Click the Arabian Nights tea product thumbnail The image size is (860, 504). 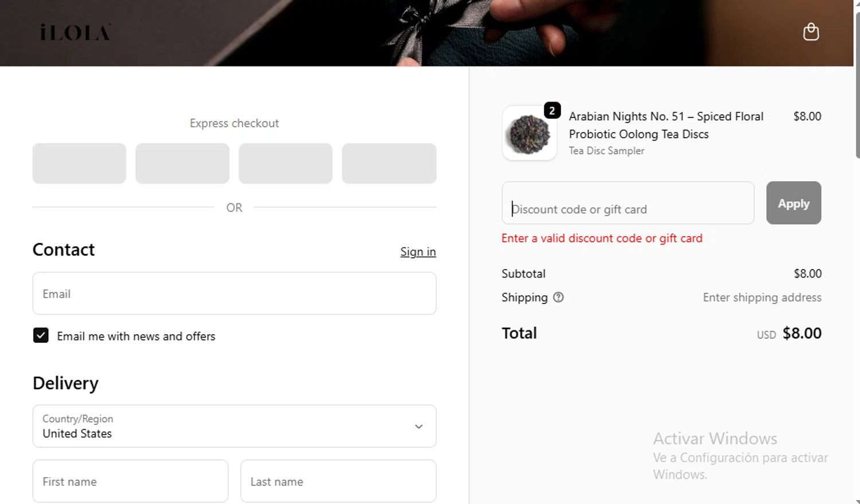[529, 134]
